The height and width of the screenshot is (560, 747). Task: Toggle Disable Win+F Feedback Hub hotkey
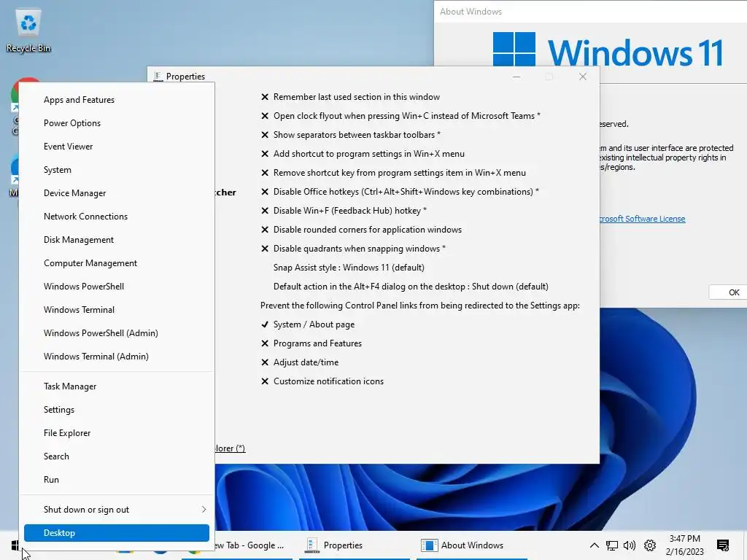click(x=344, y=211)
